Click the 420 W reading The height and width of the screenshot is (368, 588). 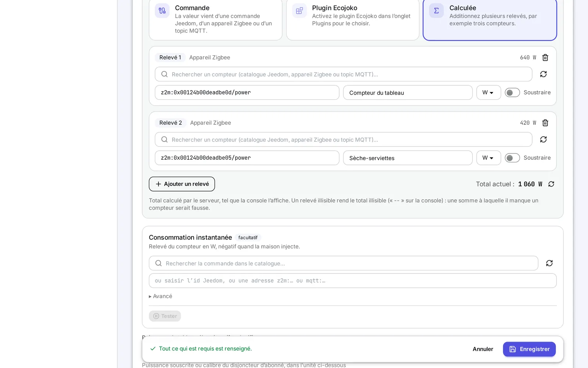pos(528,123)
